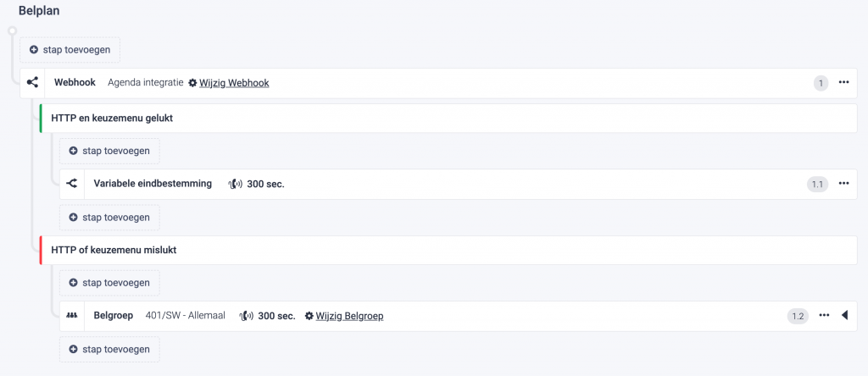
Task: Open the three-dots menu for step 1.2
Action: (824, 315)
